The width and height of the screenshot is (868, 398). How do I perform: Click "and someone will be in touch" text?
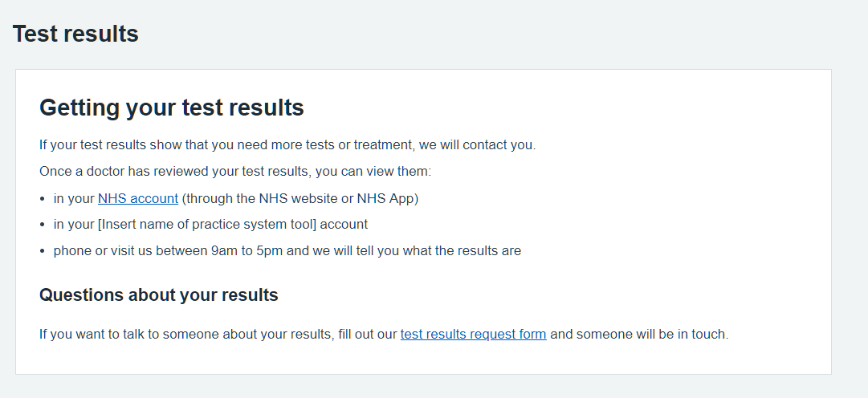pos(638,334)
